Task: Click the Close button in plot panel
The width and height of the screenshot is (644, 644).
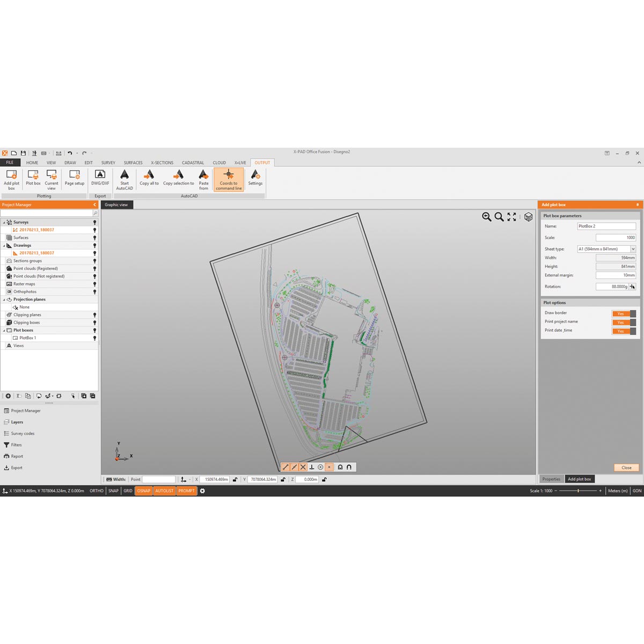Action: click(x=626, y=467)
